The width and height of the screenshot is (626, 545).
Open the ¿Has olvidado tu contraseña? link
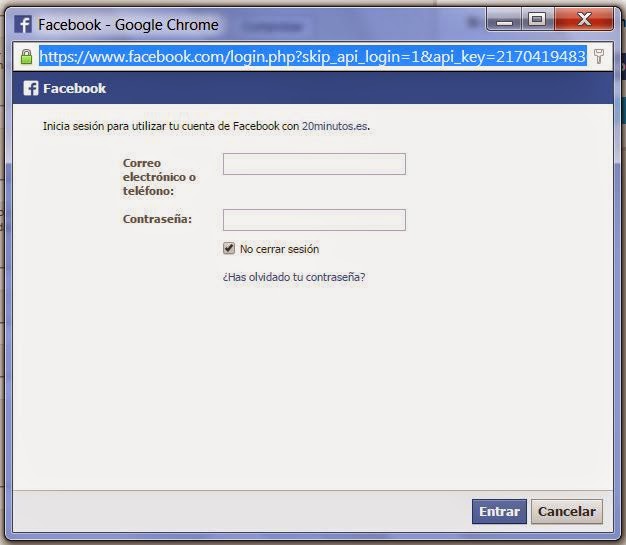tap(294, 277)
